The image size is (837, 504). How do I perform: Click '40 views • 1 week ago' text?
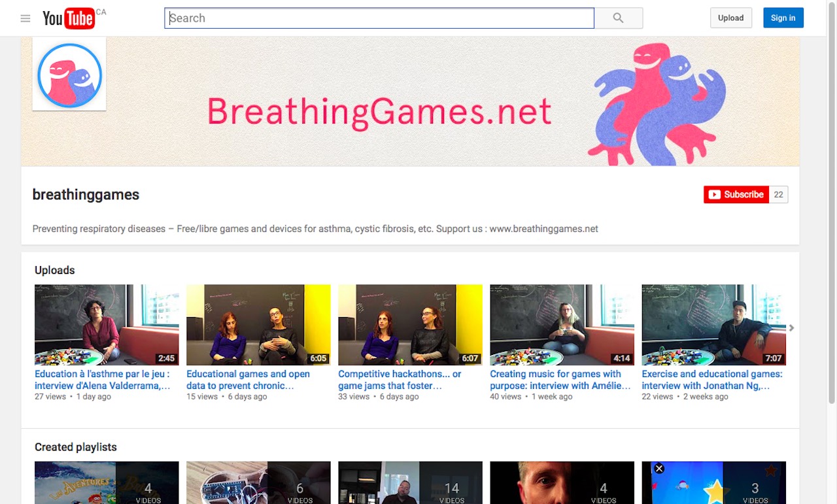coord(531,397)
